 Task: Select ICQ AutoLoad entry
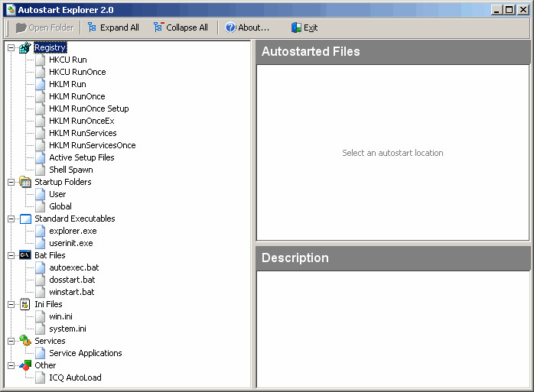pos(75,377)
